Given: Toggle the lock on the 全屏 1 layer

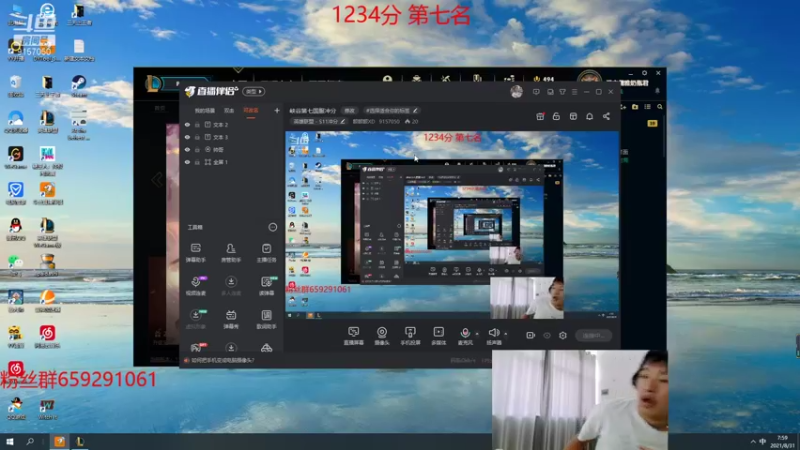Looking at the screenshot, I should pyautogui.click(x=197, y=162).
